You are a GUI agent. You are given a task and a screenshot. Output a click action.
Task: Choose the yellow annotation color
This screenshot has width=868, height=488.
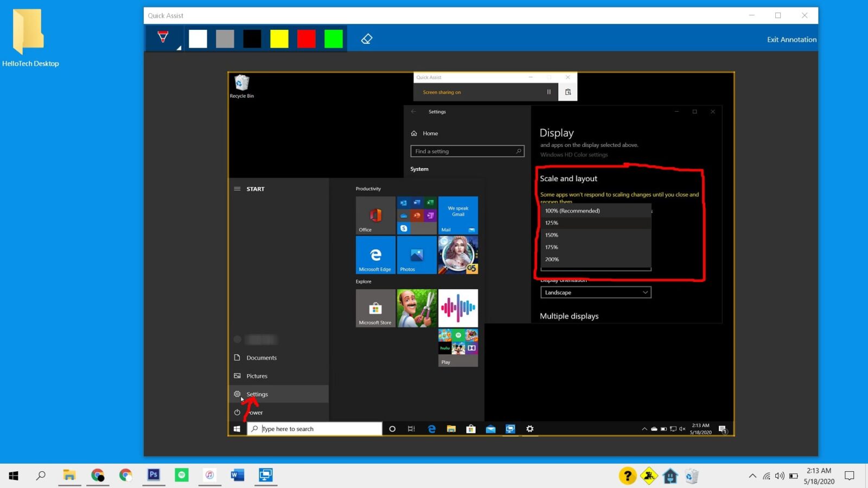coord(279,39)
